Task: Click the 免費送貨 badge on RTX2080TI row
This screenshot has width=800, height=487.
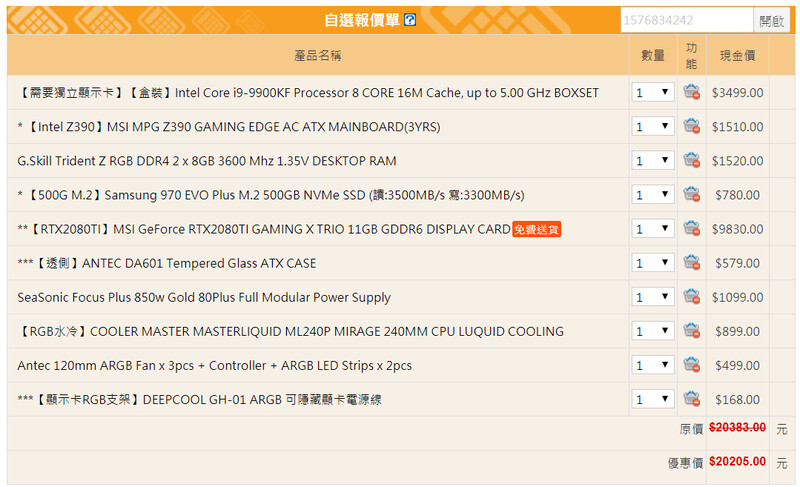Action: (536, 229)
